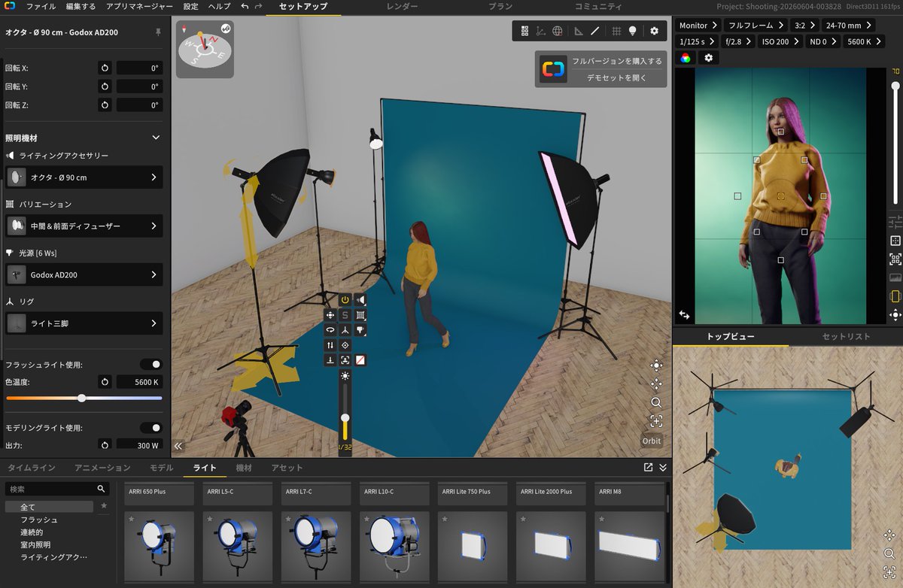This screenshot has height=588, width=903.
Task: Select the line measure tool icon
Action: click(594, 31)
